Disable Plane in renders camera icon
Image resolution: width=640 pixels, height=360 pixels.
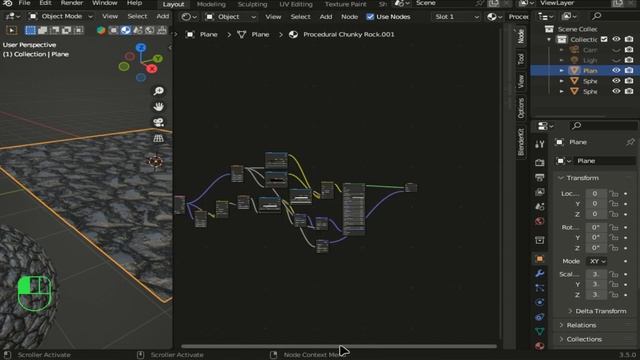coord(629,70)
